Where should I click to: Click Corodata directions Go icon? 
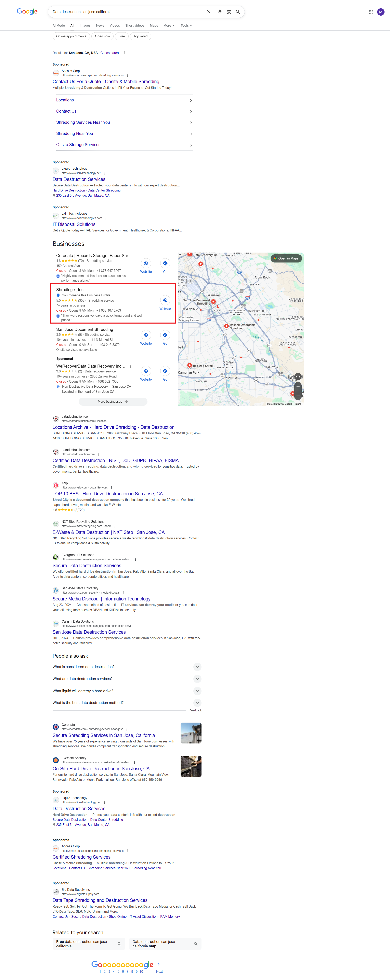click(165, 263)
